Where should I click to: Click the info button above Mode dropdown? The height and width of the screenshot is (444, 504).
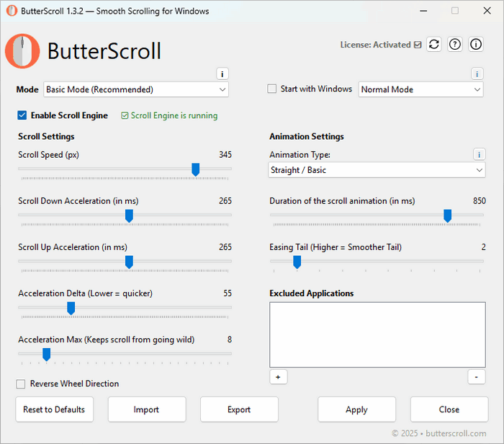222,74
